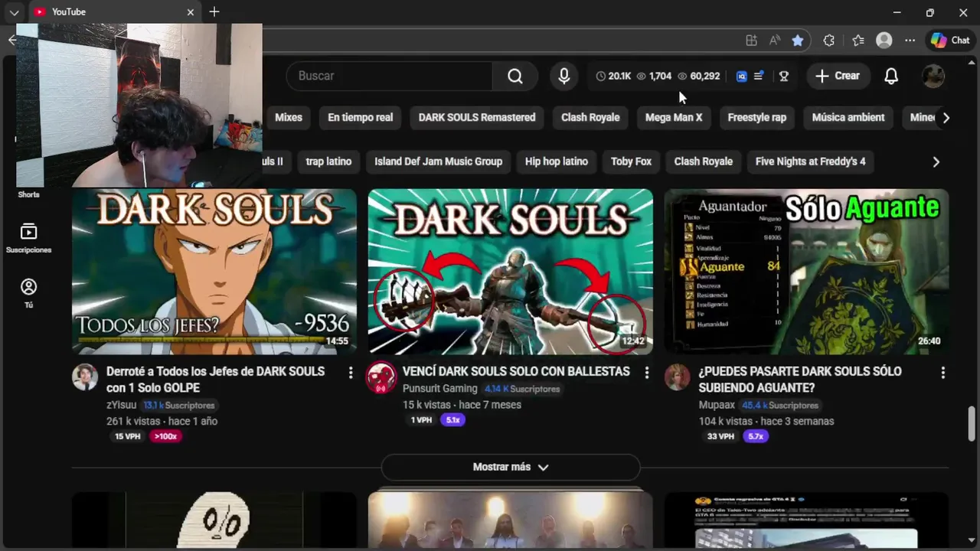The height and width of the screenshot is (551, 980).
Task: Select the Música ambient chip
Action: 848,118
